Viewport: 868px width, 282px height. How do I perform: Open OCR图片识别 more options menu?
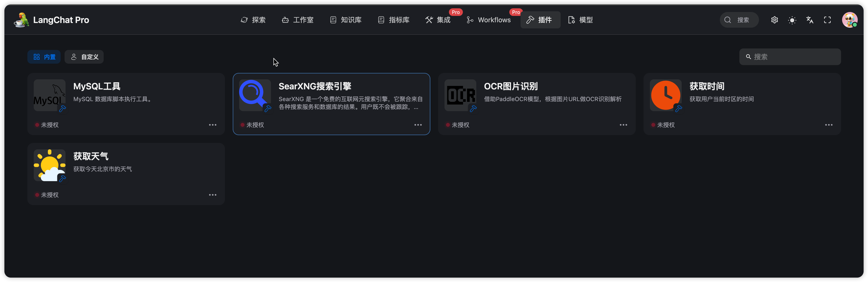tap(623, 125)
